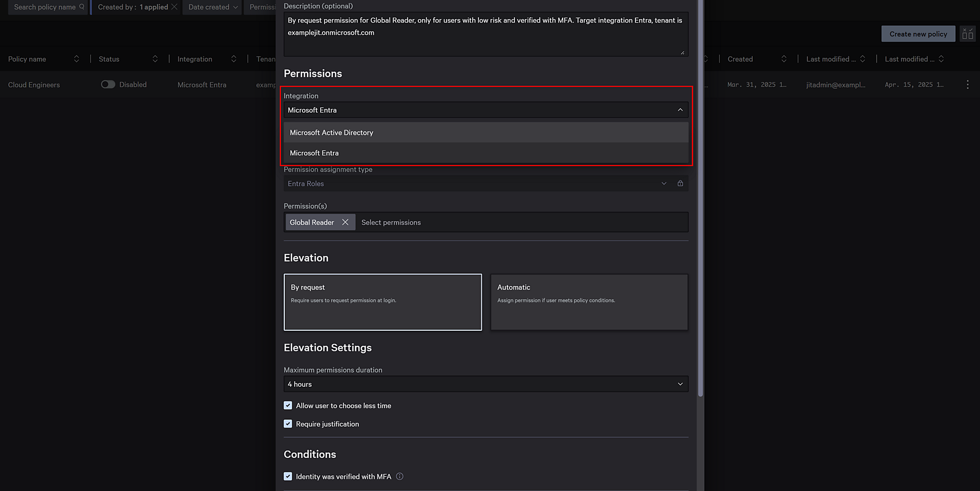980x491 pixels.
Task: Click the Create new policy button
Action: (918, 33)
